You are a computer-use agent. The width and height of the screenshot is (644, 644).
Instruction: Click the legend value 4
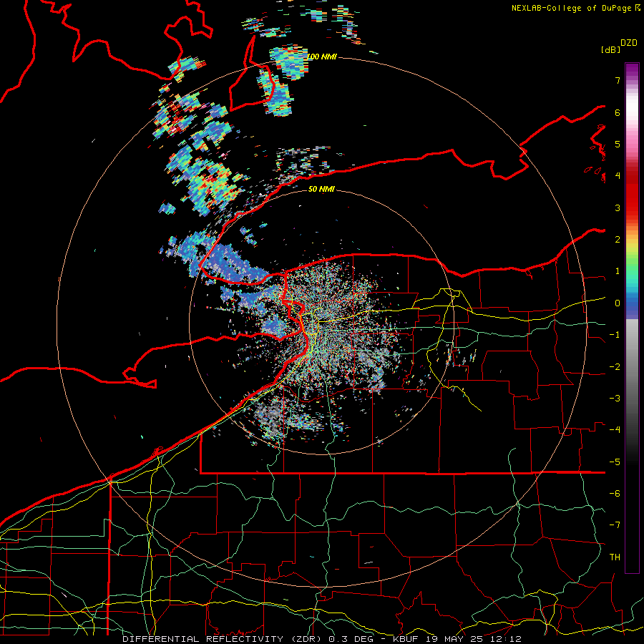click(618, 176)
